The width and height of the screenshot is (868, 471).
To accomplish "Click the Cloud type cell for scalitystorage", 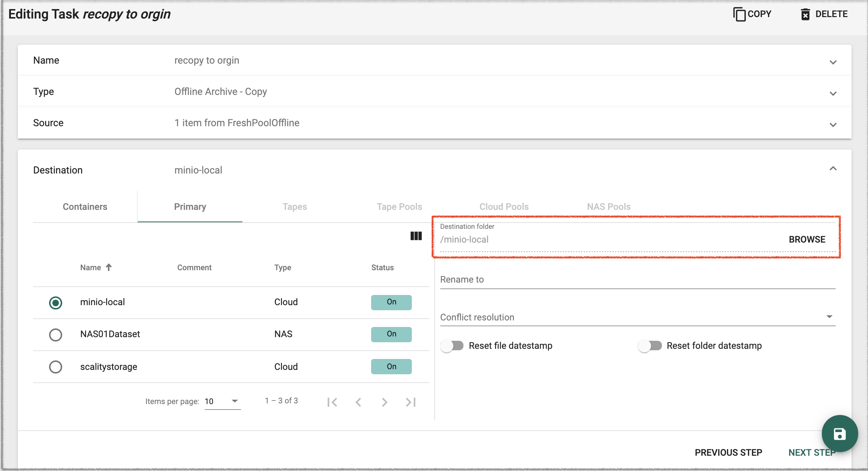I will click(x=286, y=367).
